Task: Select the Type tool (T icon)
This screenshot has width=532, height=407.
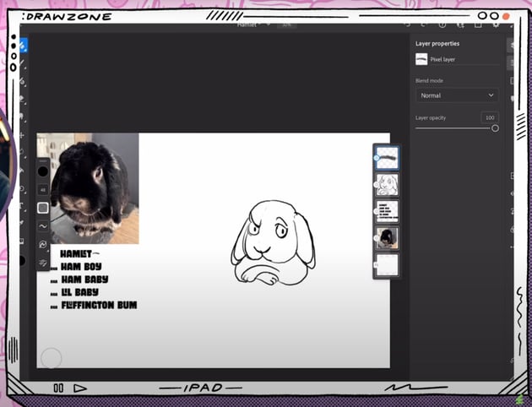Action: [22, 206]
